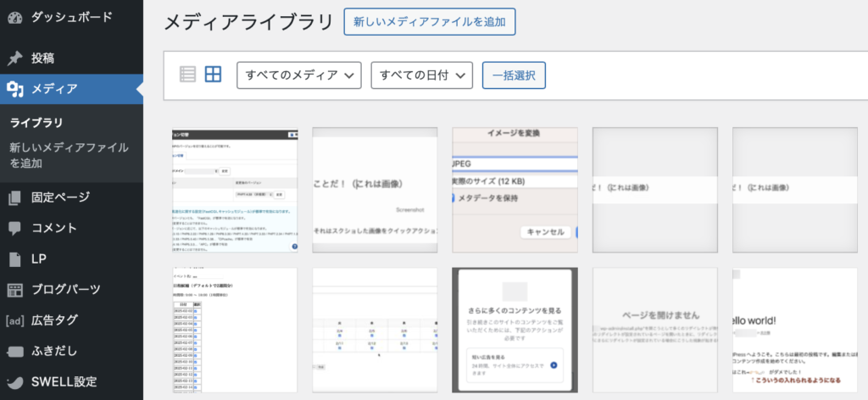This screenshot has height=400, width=868.
Task: Click 新しいメディアファイルを追加 sidebar submenu link
Action: [x=70, y=154]
